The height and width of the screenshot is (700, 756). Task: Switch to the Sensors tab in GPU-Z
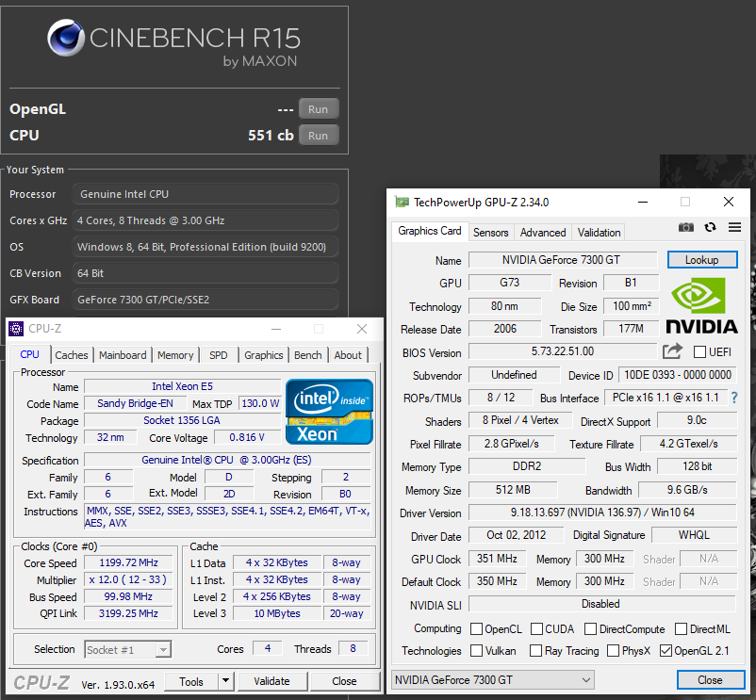tap(491, 233)
